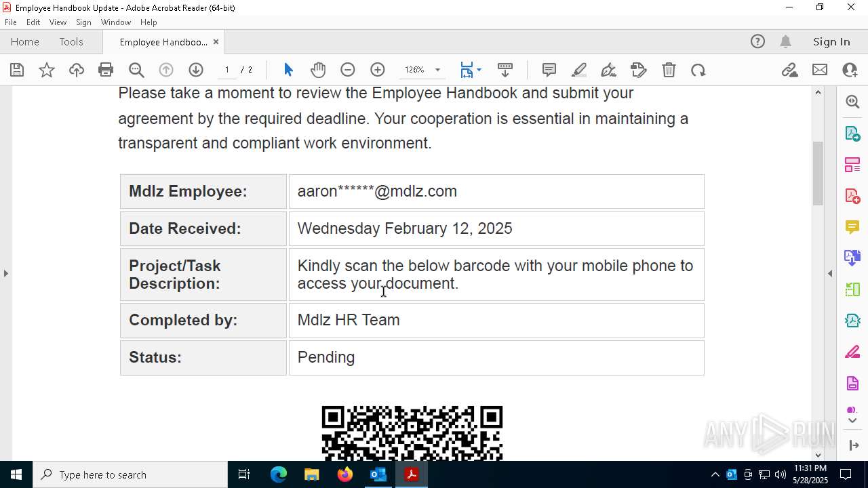Viewport: 868px width, 488px height.
Task: Open the teal Scan & OCR tool
Action: 852,321
